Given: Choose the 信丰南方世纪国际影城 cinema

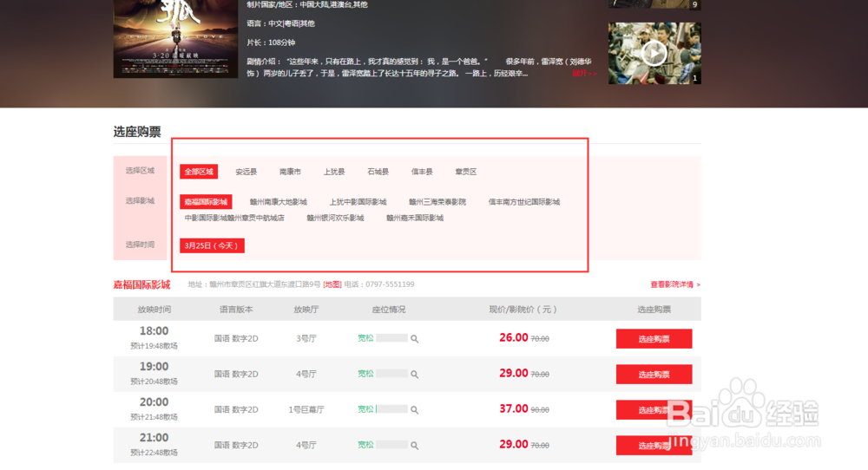Looking at the screenshot, I should click(x=524, y=202).
